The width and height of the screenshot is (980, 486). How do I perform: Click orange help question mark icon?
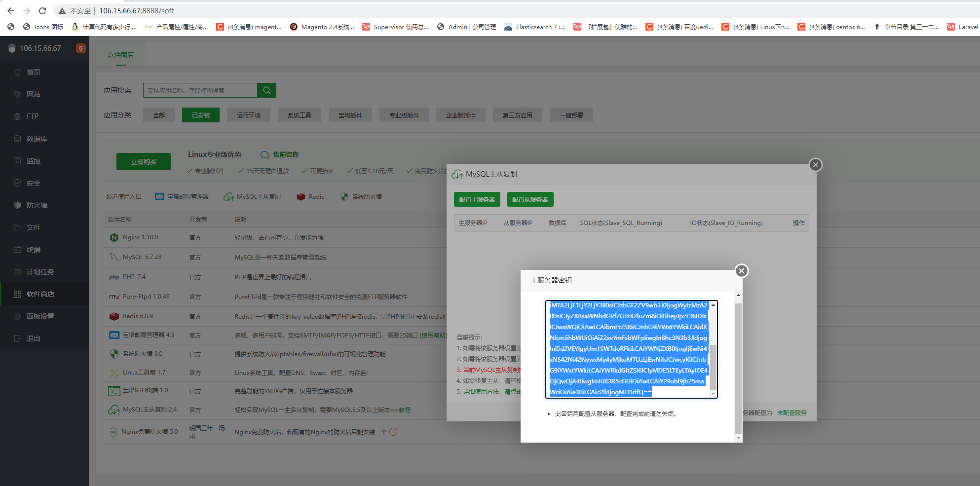point(393,432)
